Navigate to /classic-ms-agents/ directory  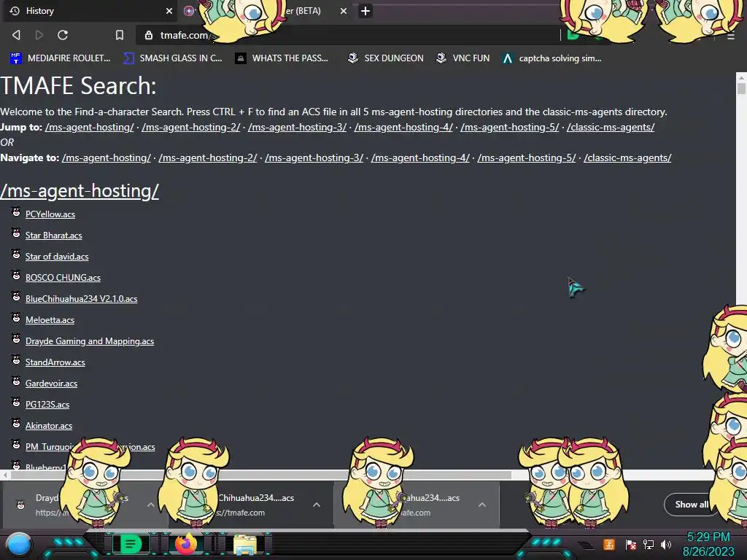pyautogui.click(x=627, y=157)
